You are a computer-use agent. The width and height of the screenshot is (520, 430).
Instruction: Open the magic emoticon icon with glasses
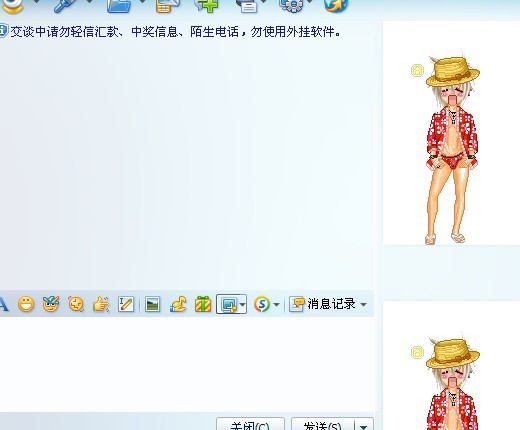click(x=51, y=304)
